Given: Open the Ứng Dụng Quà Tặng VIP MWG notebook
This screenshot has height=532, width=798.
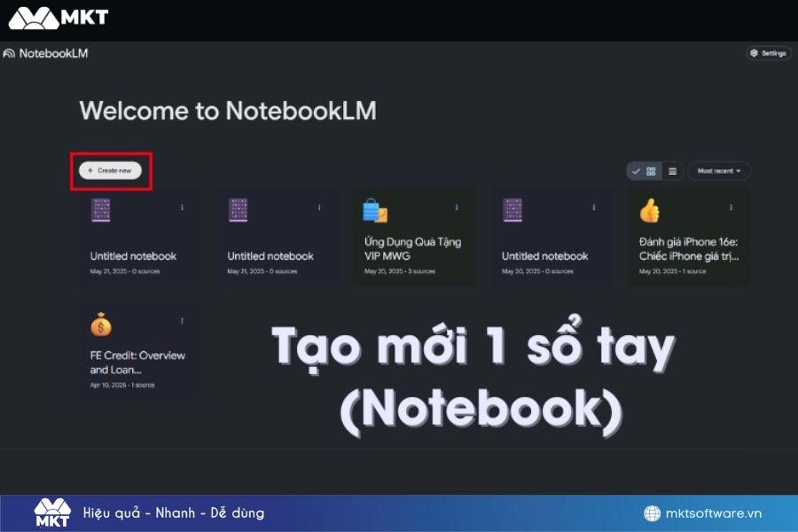Looking at the screenshot, I should (412, 248).
